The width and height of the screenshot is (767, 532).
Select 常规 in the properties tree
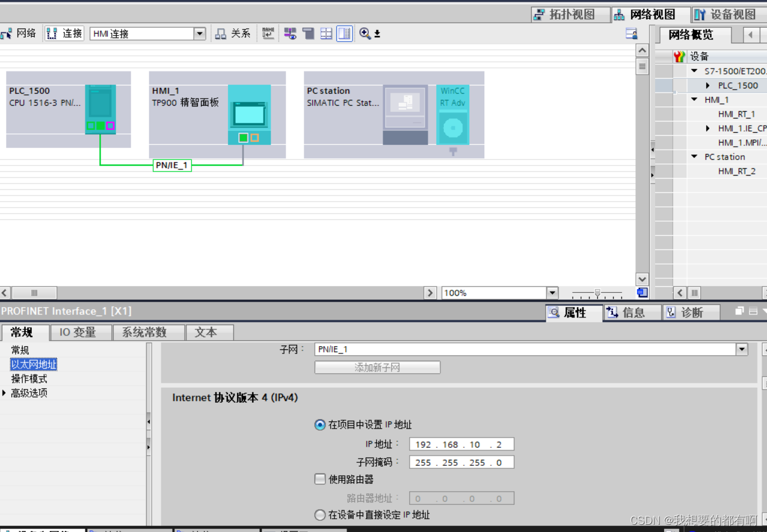point(20,350)
